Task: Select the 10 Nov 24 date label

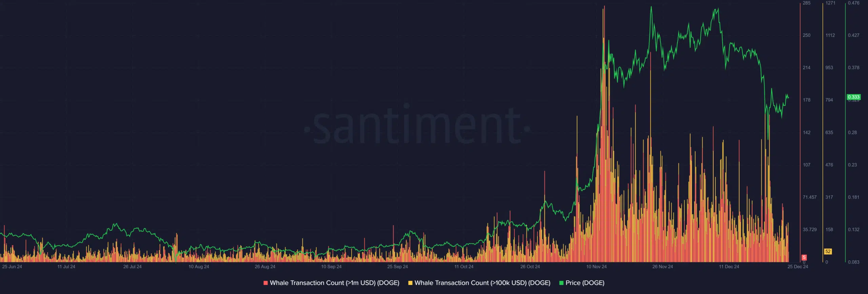Action: point(596,267)
